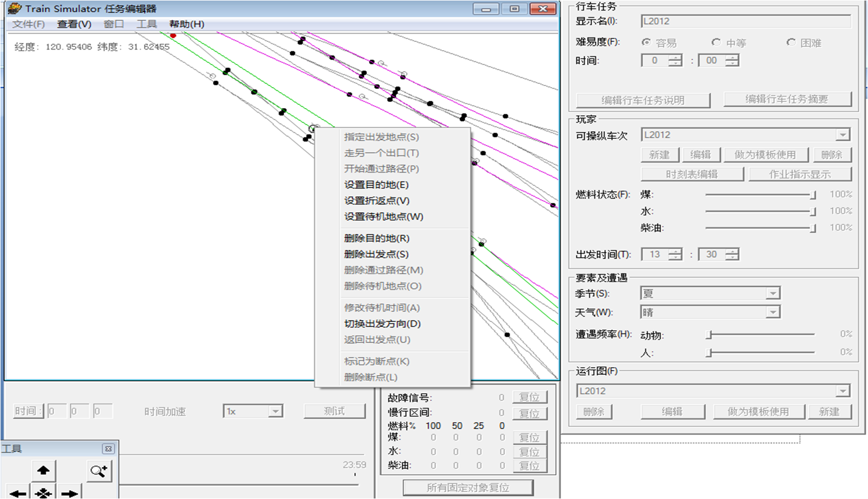Click the 时刻表编辑 button
This screenshot has width=868, height=499.
(692, 174)
